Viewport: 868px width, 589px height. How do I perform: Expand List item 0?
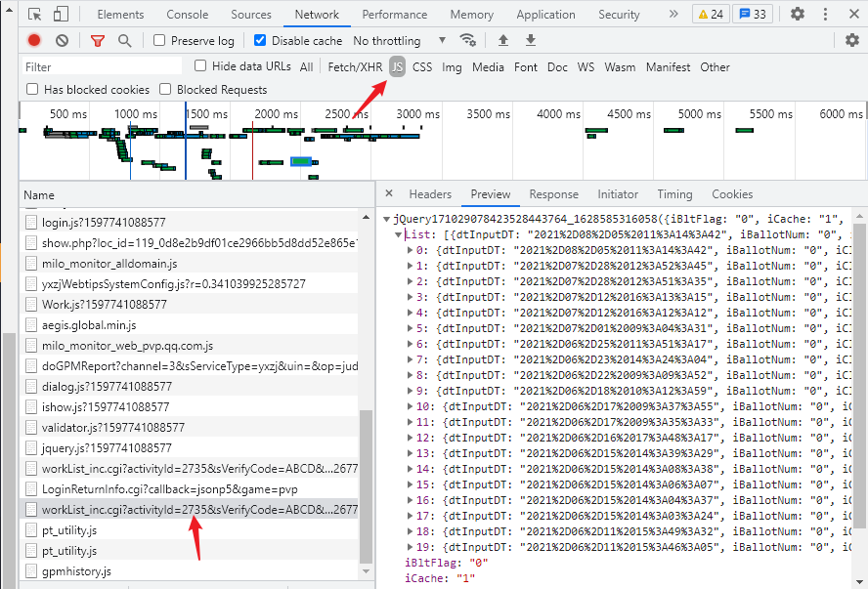(411, 250)
